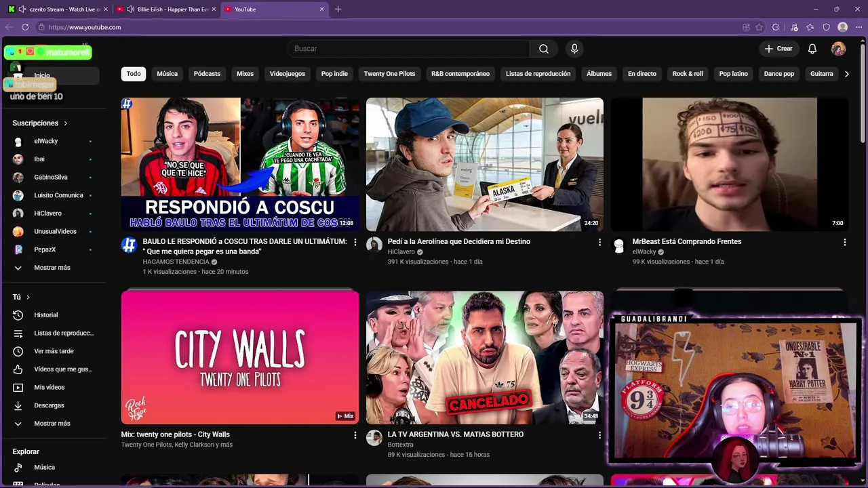The image size is (868, 488).
Task: Select the Videojuegos filter chip
Action: click(288, 74)
